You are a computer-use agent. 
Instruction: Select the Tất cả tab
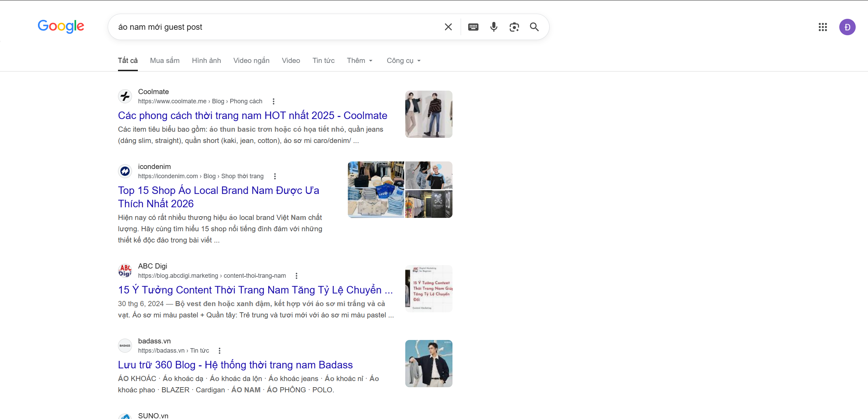(128, 61)
